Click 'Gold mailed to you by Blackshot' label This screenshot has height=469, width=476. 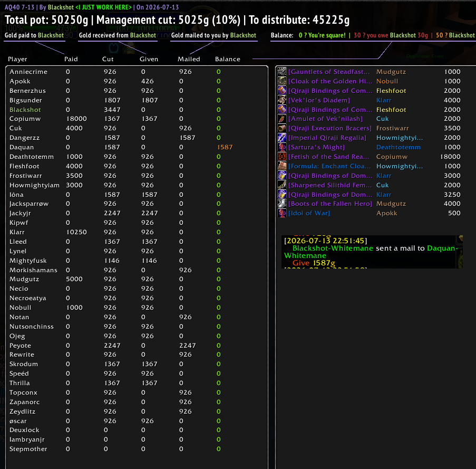213,35
